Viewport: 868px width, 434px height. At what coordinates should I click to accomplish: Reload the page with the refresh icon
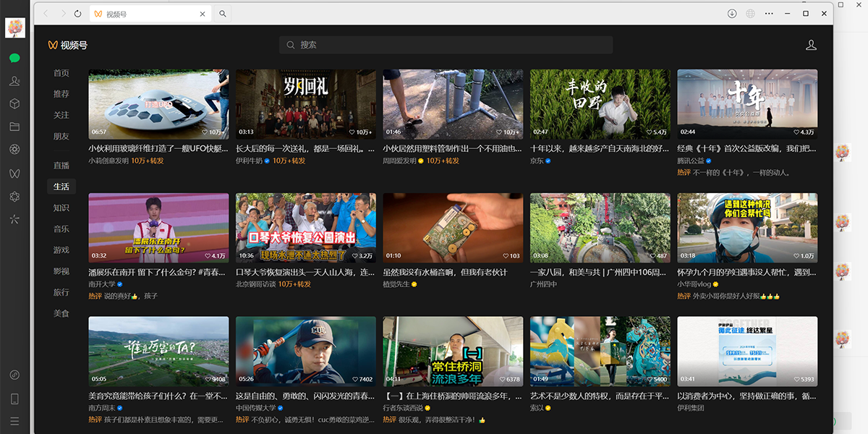tap(78, 14)
